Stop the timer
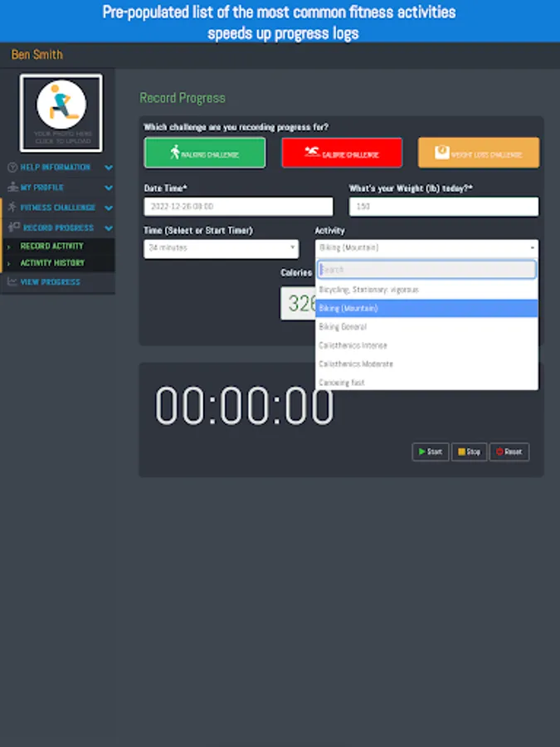This screenshot has width=560, height=747. tap(469, 452)
